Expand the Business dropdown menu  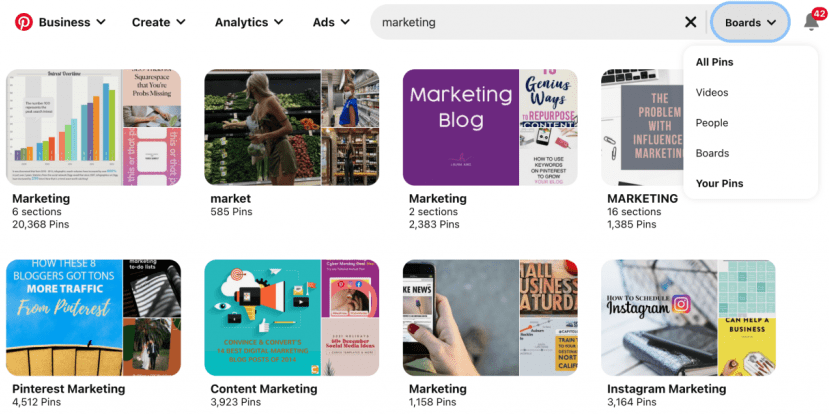click(x=72, y=22)
